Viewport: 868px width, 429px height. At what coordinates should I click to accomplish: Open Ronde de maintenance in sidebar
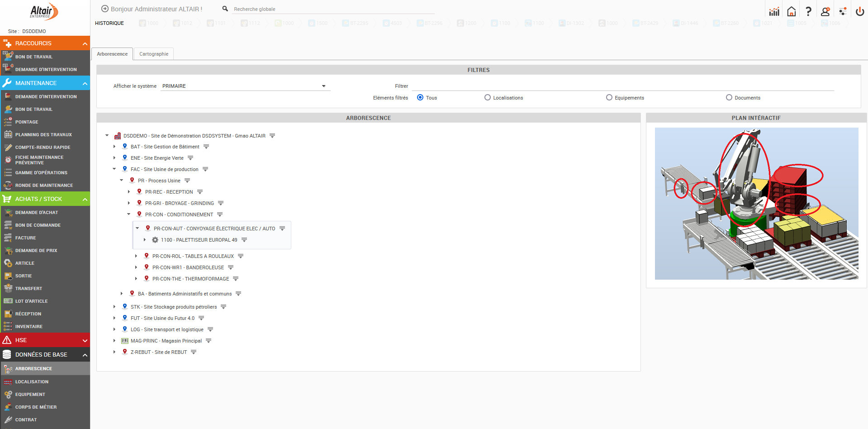[x=45, y=185]
